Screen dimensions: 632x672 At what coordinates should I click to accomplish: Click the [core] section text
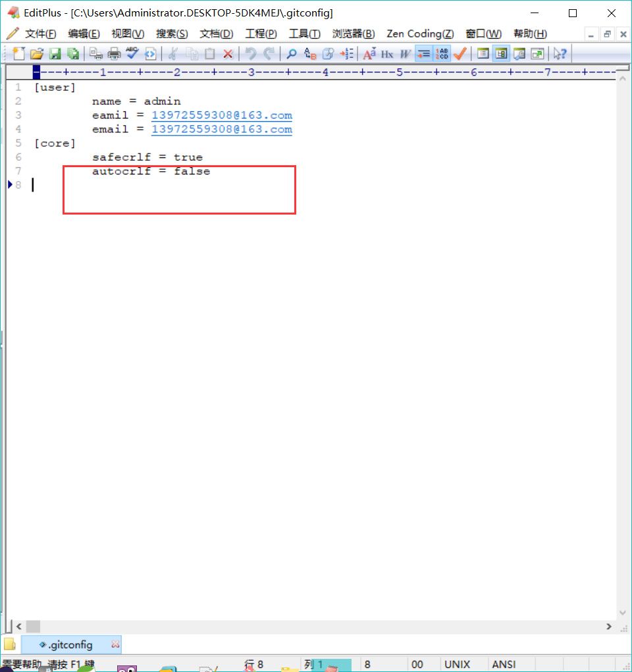click(55, 143)
